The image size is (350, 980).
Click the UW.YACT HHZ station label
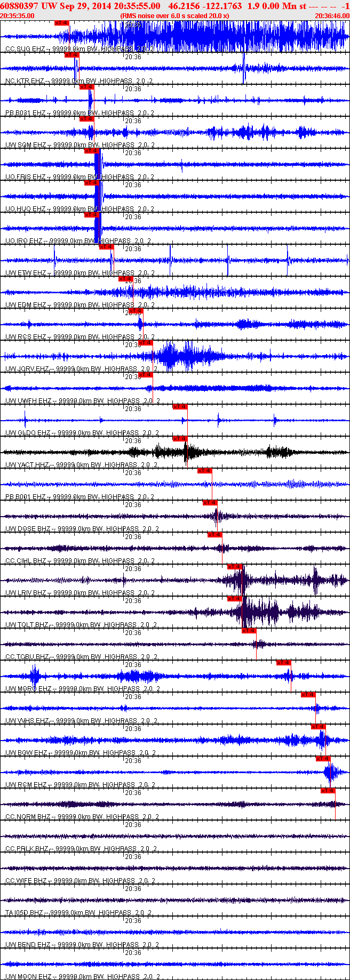(x=27, y=465)
